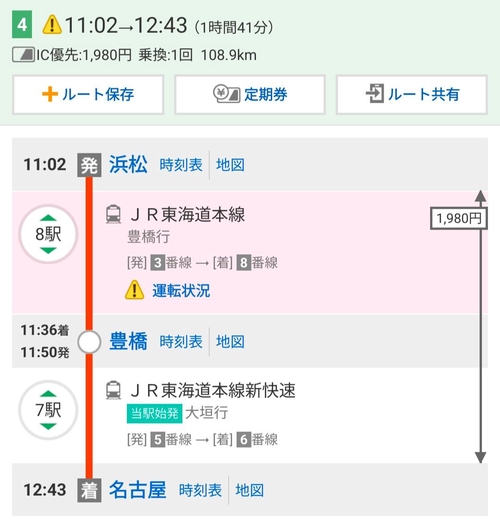
Task: Expand the 8駅 intermediate stations list
Action: click(48, 234)
